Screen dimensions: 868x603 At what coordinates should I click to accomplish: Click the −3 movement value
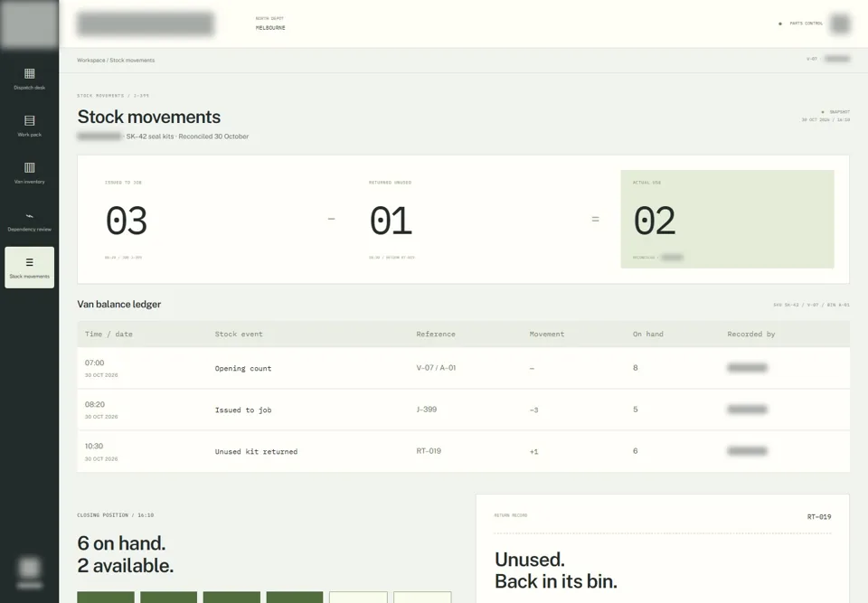533,410
